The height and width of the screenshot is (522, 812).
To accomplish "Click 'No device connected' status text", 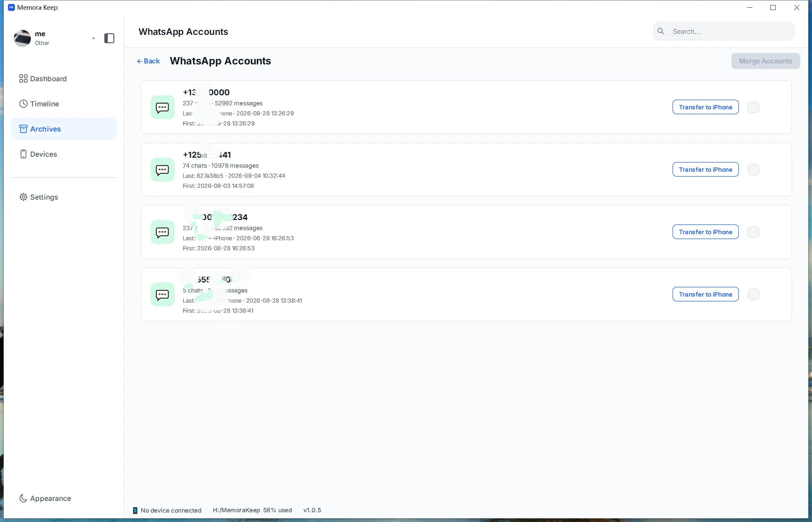I will click(171, 511).
